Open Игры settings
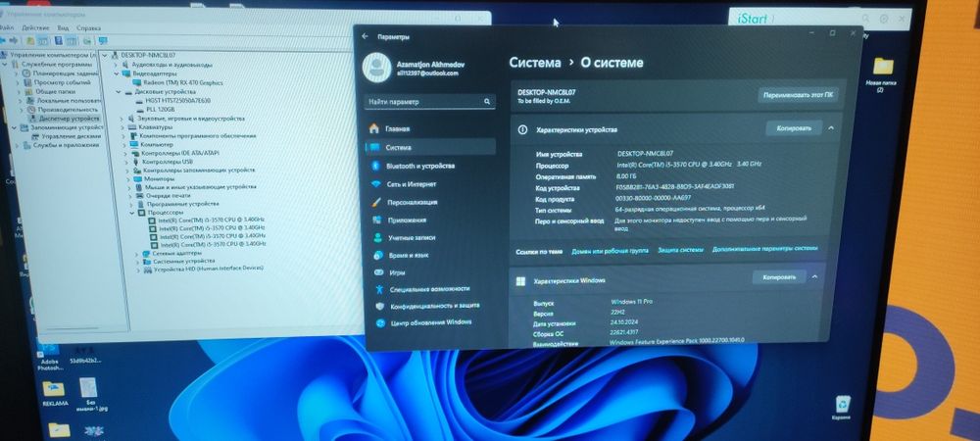 pos(430,273)
